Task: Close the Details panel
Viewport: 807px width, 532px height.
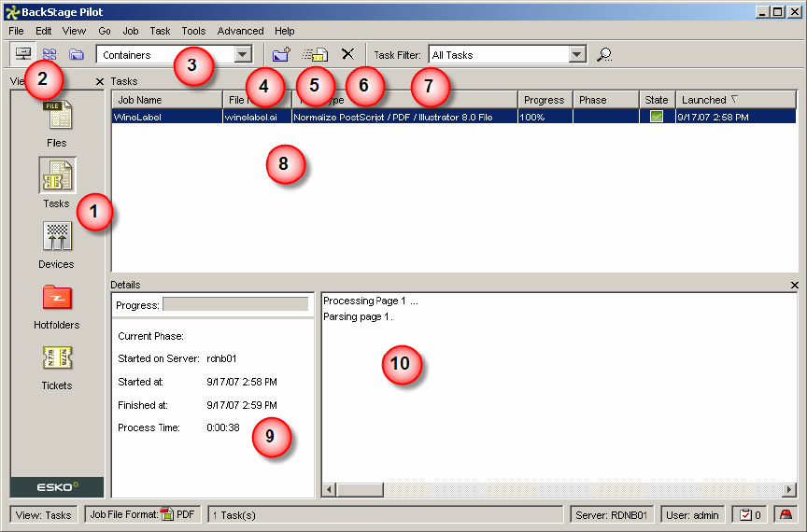Action: coord(795,285)
